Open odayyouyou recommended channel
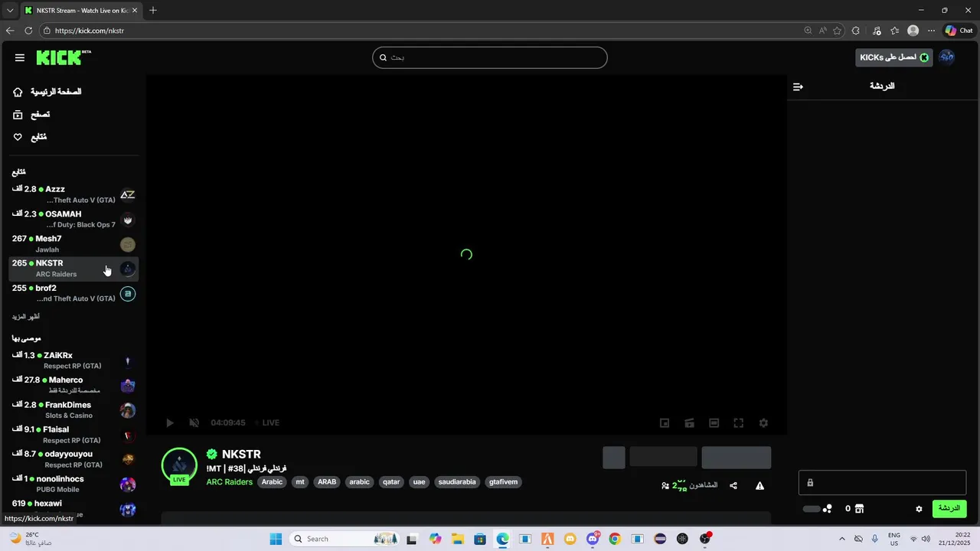 click(x=73, y=459)
